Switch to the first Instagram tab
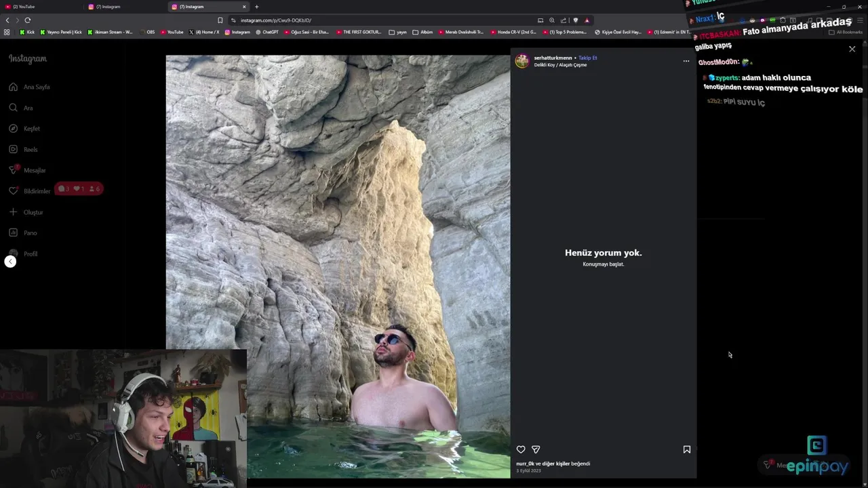This screenshot has height=488, width=868. 125,7
